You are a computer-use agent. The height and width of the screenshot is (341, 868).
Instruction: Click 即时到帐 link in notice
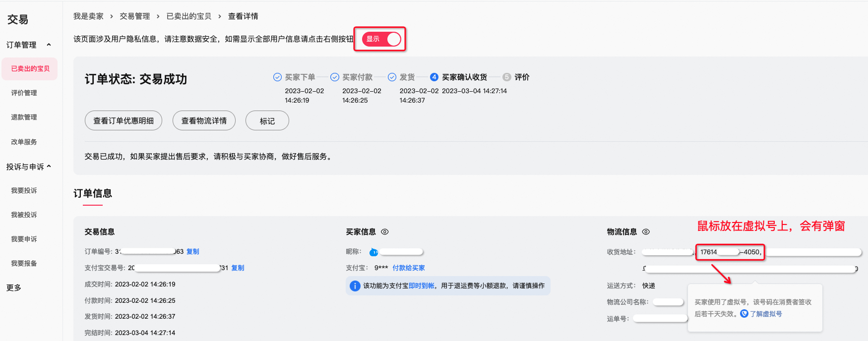coord(422,285)
